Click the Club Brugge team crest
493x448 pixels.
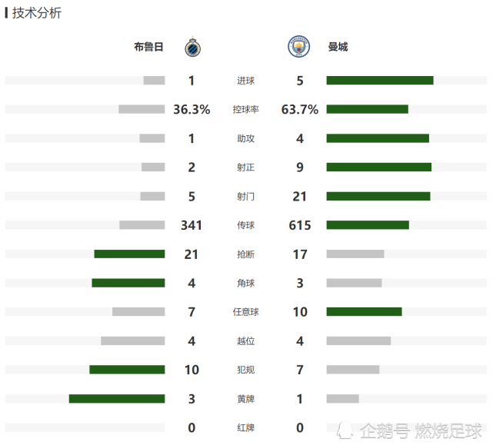(x=192, y=47)
